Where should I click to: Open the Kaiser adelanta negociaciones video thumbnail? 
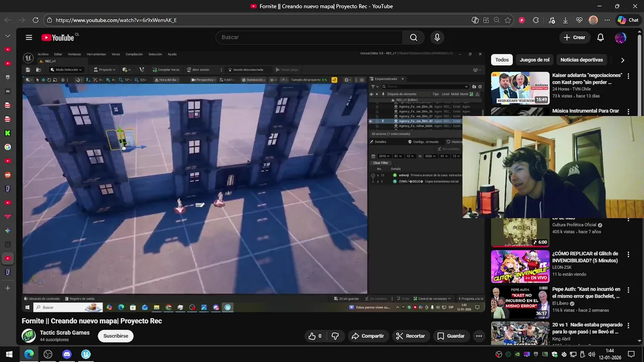(x=520, y=88)
